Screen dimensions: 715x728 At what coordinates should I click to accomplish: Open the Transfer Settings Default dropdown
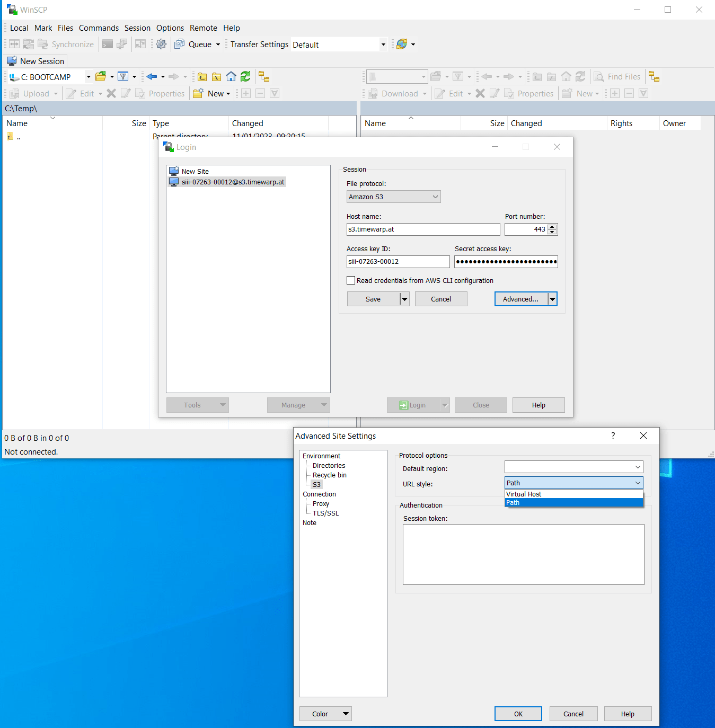[x=383, y=44]
